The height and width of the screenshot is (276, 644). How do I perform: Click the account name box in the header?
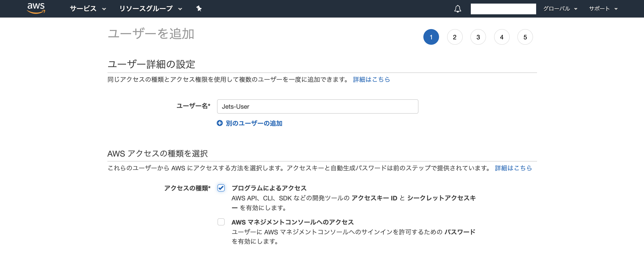[503, 9]
